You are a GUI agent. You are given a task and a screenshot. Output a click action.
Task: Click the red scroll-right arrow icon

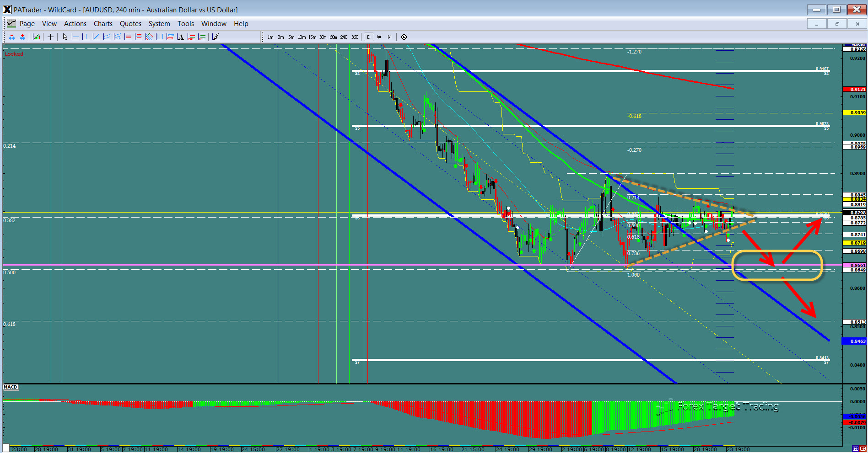click(863, 449)
